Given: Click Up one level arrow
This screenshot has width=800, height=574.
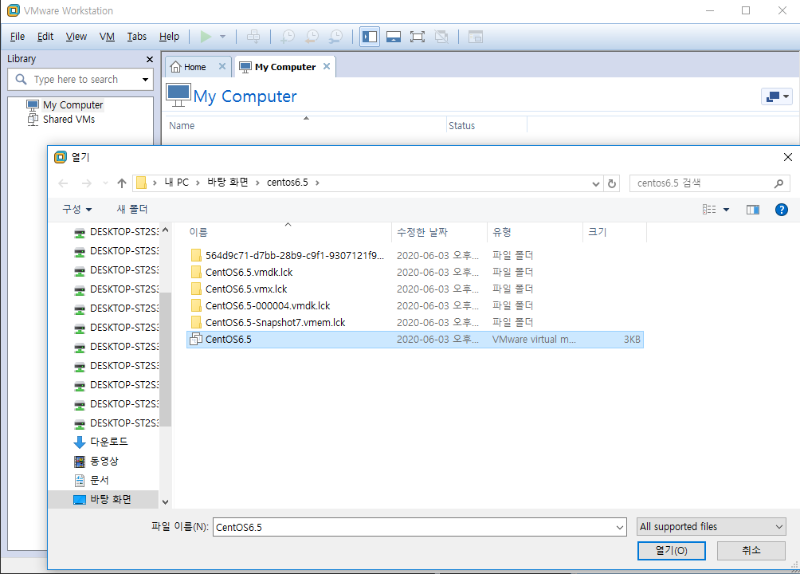Looking at the screenshot, I should 121,183.
